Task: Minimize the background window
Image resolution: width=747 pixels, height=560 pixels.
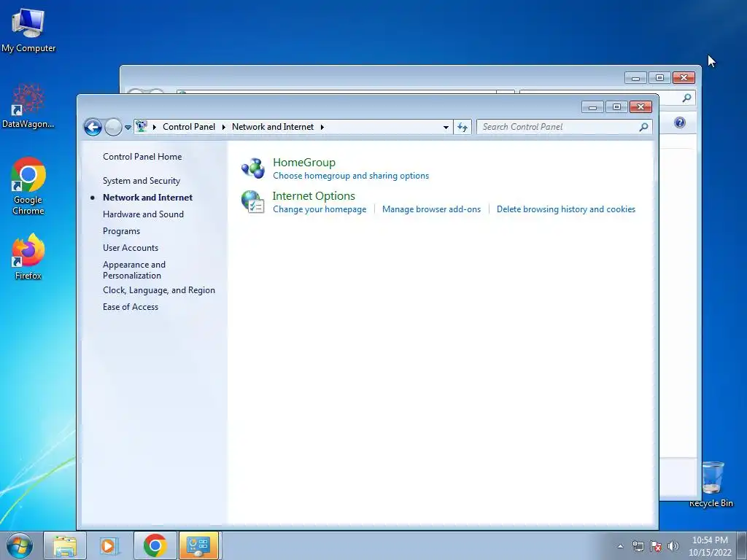Action: point(635,77)
